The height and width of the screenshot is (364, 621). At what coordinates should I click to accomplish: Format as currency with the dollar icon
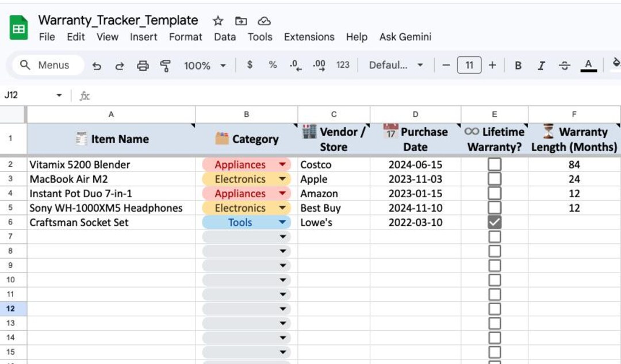pyautogui.click(x=250, y=65)
